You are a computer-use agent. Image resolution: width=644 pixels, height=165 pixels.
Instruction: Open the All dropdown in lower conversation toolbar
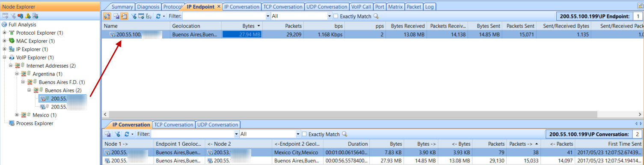tap(298, 134)
